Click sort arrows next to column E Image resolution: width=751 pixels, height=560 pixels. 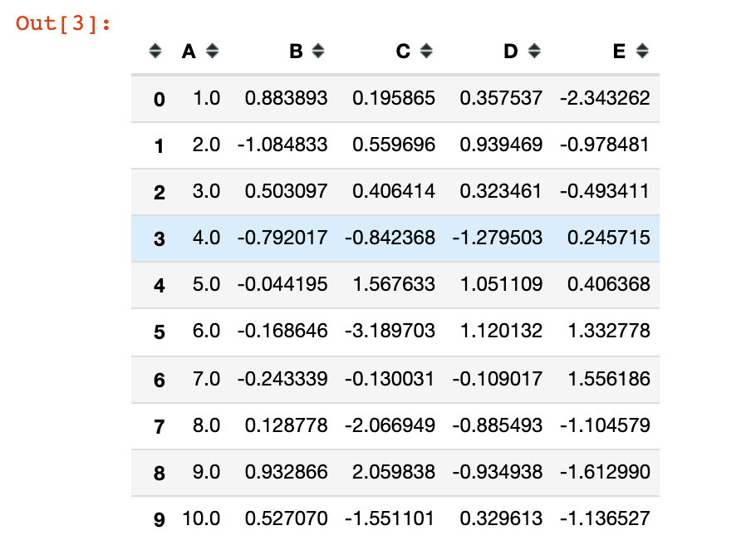tap(642, 51)
